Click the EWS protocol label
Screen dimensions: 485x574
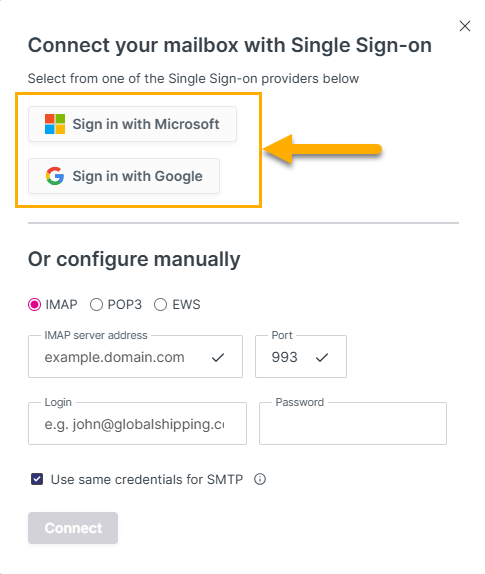pos(186,305)
